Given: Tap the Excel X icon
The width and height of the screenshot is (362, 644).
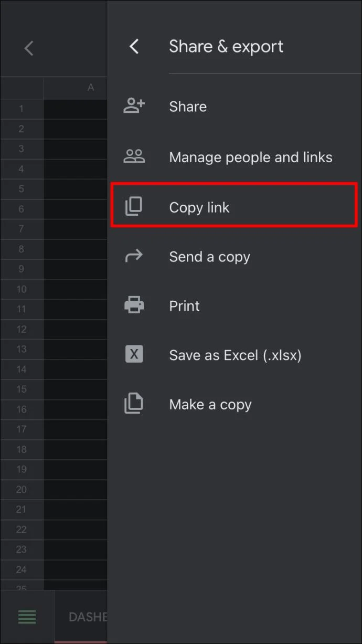Looking at the screenshot, I should point(134,355).
